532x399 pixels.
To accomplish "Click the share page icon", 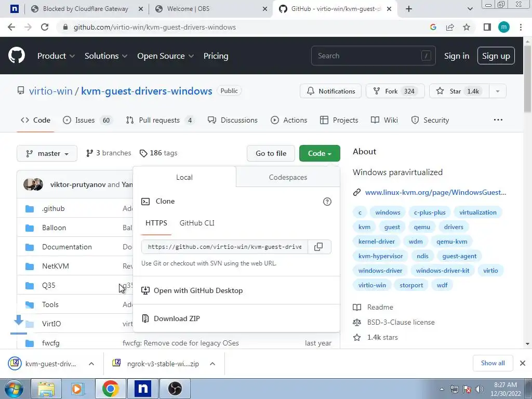I will click(450, 27).
